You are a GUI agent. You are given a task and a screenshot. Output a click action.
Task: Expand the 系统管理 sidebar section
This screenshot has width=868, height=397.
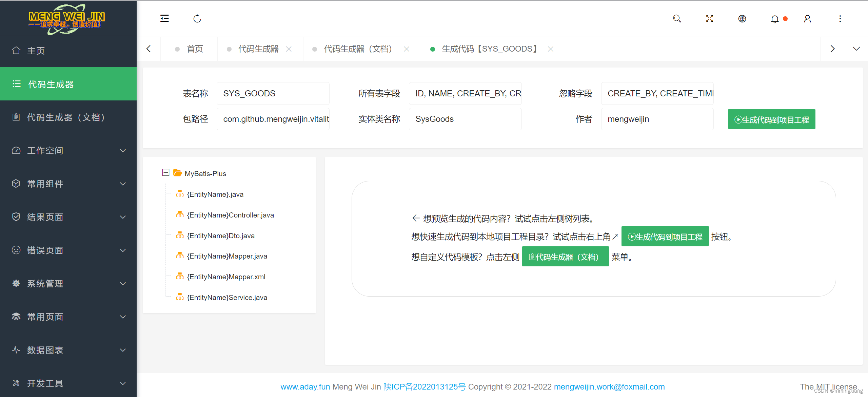(x=45, y=283)
